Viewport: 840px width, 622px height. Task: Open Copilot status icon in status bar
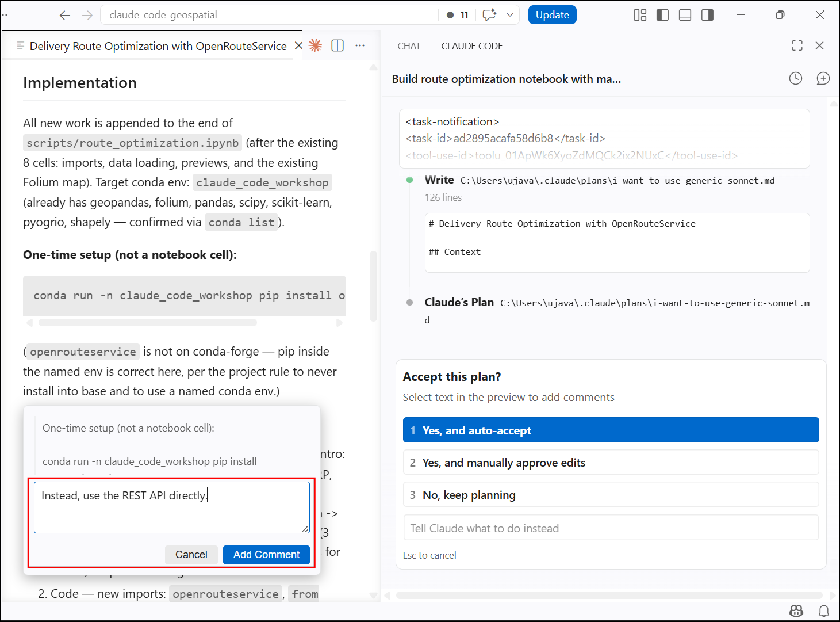tap(796, 611)
